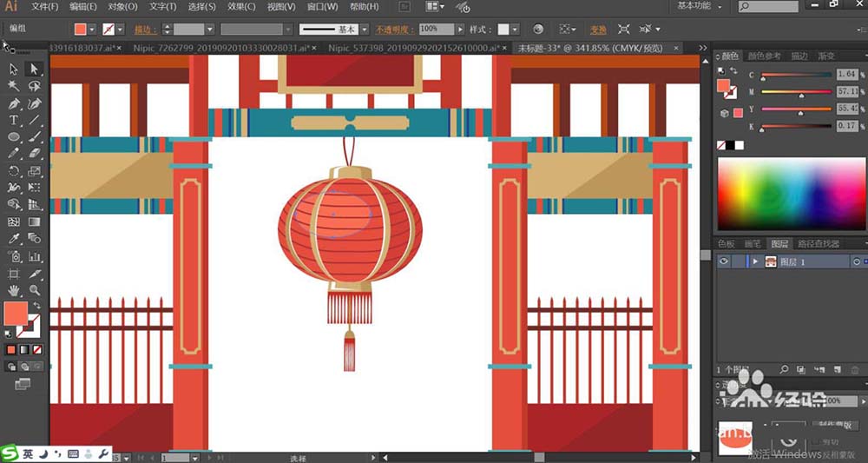Select the Ellipse shape tool
The width and height of the screenshot is (868, 463).
click(x=14, y=137)
